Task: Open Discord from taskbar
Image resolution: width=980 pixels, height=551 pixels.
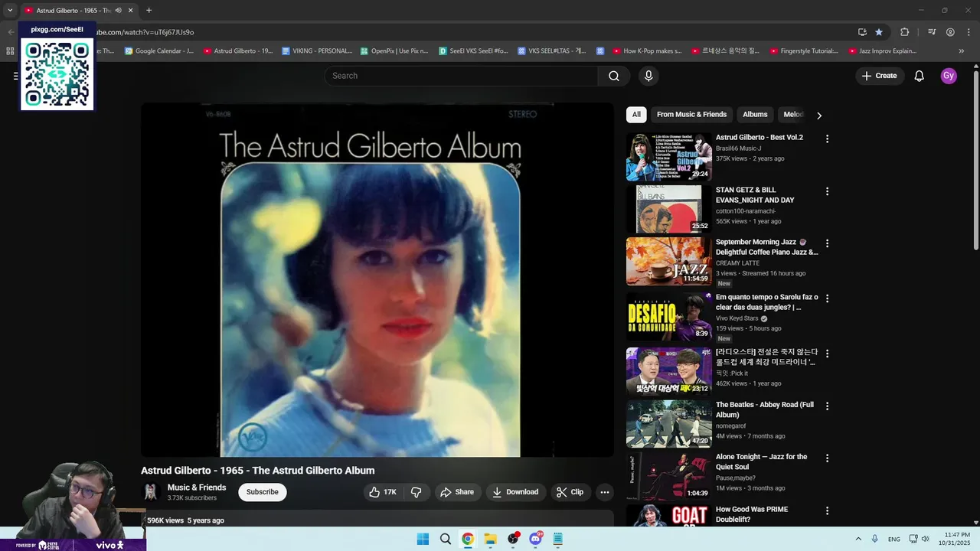Action: click(x=535, y=539)
